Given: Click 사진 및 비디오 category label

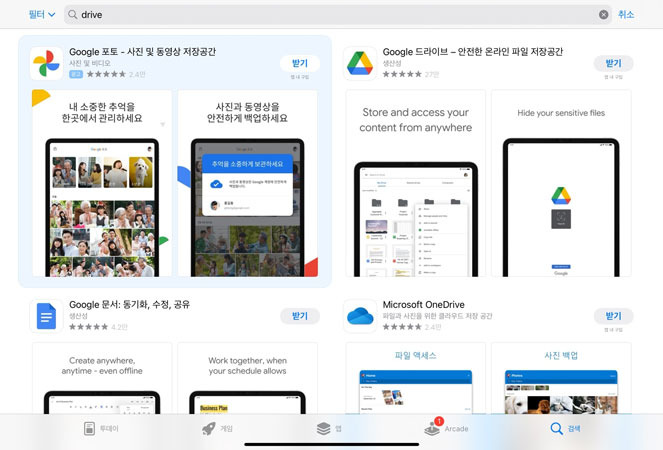Looking at the screenshot, I should pos(90,63).
